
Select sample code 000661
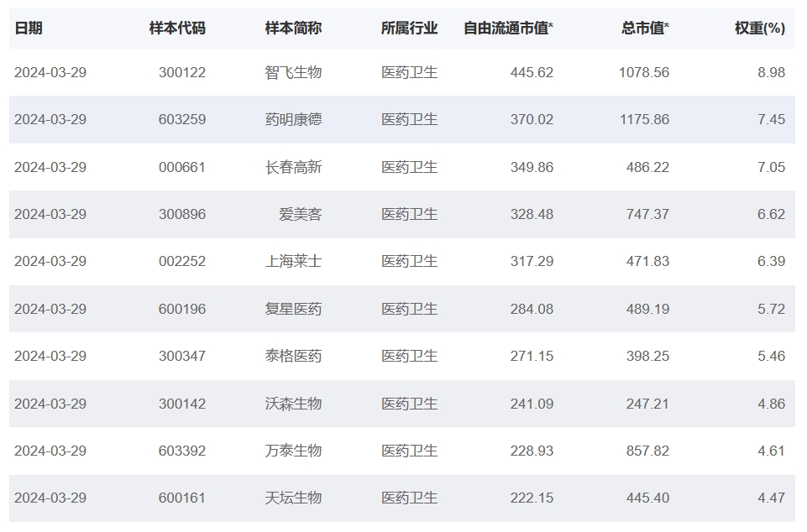tap(182, 167)
